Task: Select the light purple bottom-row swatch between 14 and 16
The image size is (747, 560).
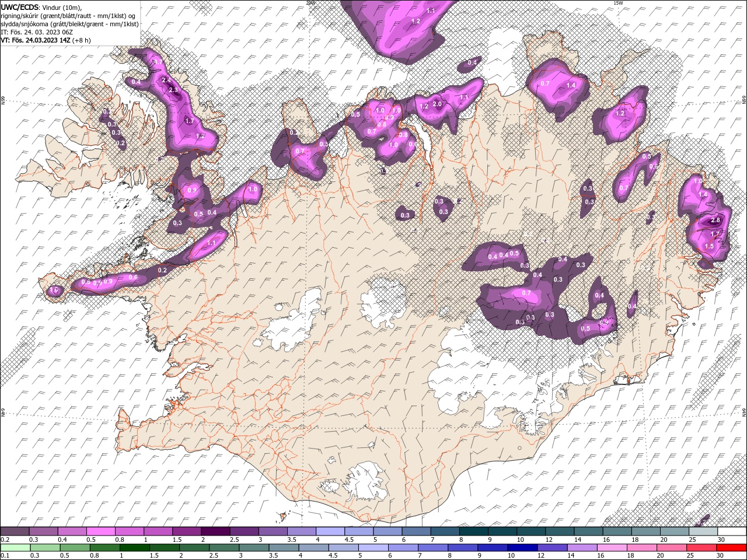Action: 582,548
